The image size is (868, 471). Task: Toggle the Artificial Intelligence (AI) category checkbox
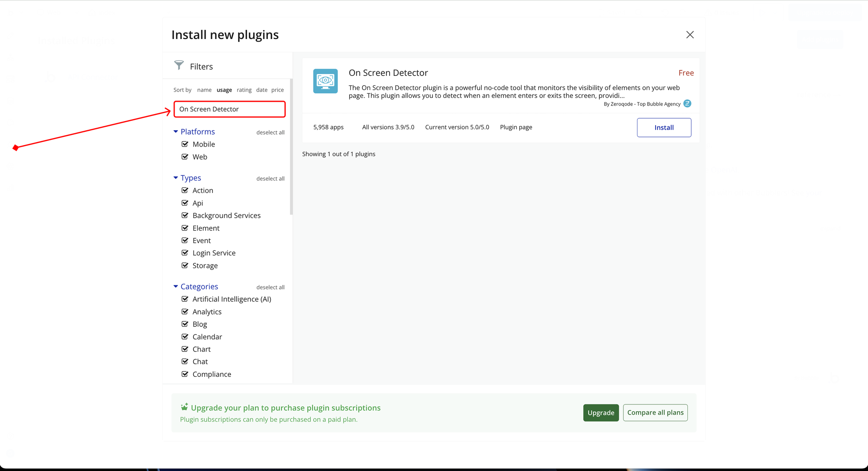coord(185,299)
